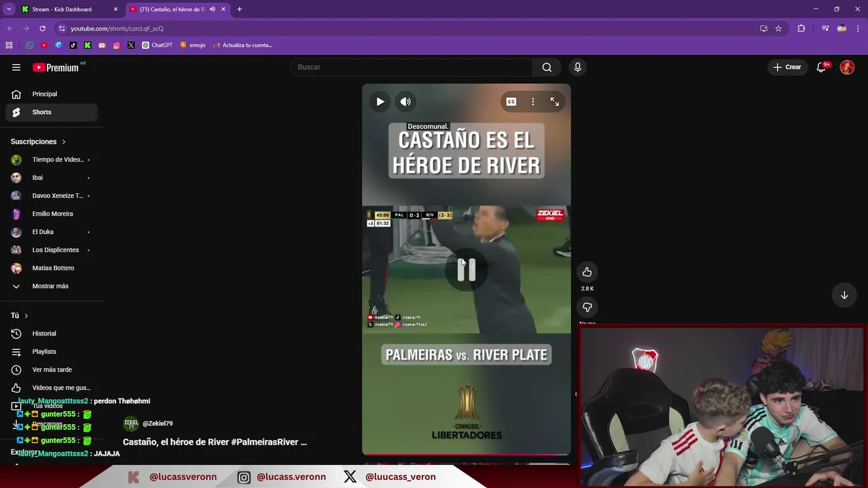Expand the Tú section
868x488 pixels.
click(x=20, y=316)
